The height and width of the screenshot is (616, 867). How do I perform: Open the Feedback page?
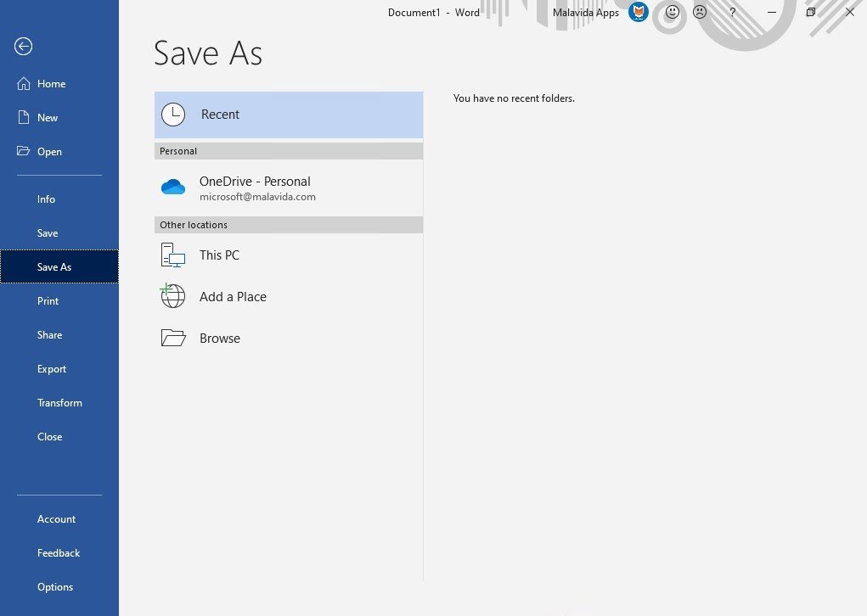pyautogui.click(x=59, y=553)
